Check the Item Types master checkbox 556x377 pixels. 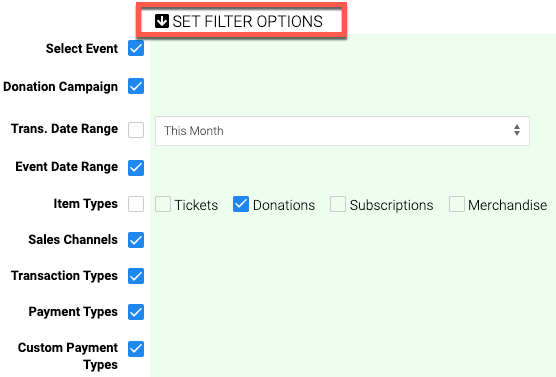pos(136,204)
